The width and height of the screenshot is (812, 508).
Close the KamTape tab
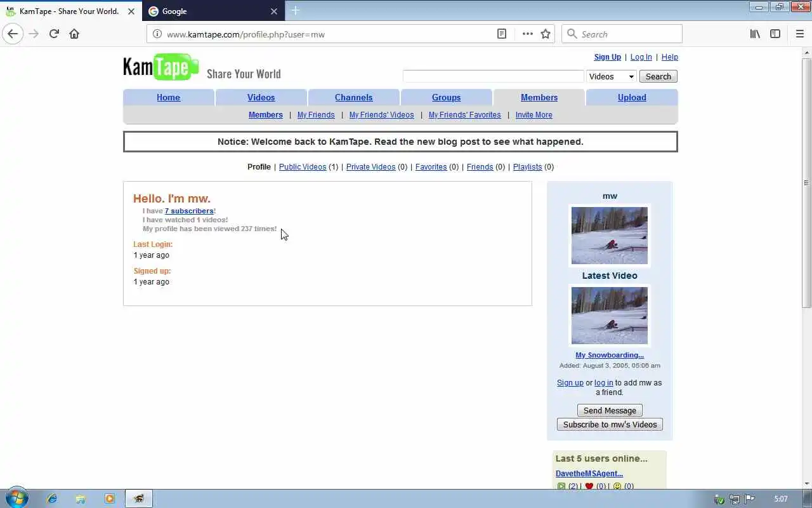click(x=132, y=11)
